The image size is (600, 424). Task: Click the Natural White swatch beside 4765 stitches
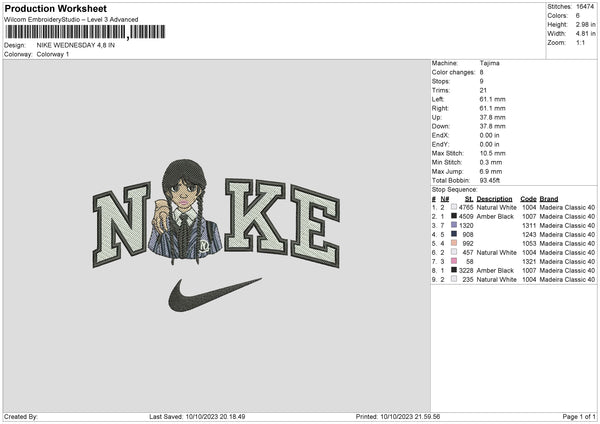(454, 207)
